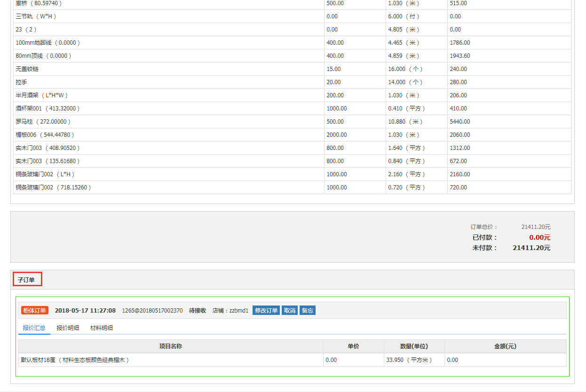The image size is (586, 392).
Task: Click the 店铺：zzbmd1 shop label
Action: [230, 311]
